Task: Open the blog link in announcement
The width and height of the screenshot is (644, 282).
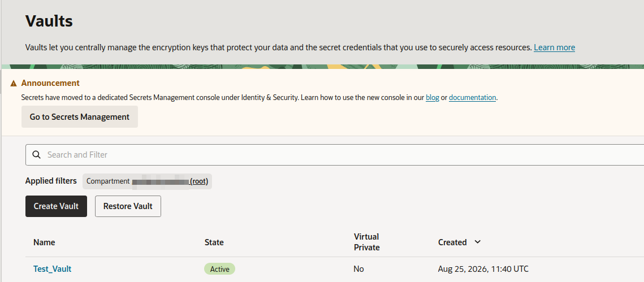Action: point(432,98)
